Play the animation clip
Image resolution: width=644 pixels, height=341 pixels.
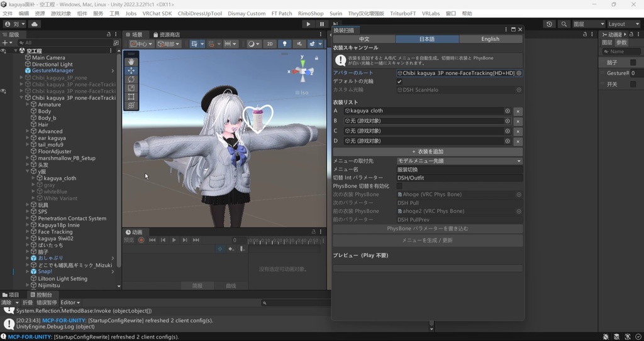(174, 240)
